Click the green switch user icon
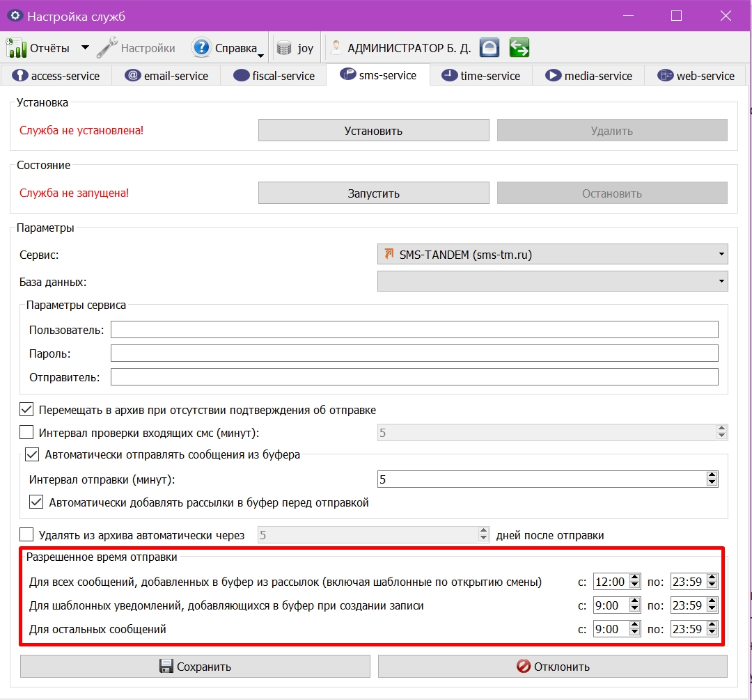This screenshot has width=752, height=700. tap(519, 47)
